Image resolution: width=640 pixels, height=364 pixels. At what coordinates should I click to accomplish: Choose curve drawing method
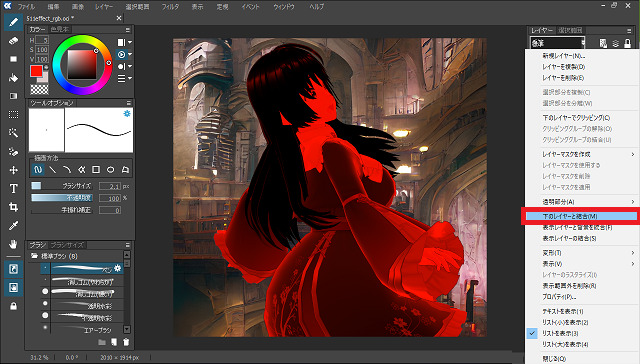67,169
